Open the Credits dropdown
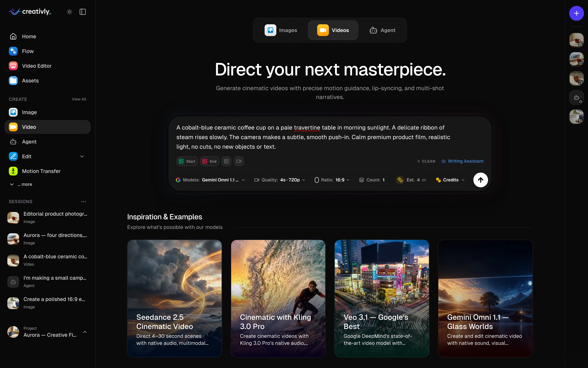Viewport: 588px width, 368px height. coord(450,180)
